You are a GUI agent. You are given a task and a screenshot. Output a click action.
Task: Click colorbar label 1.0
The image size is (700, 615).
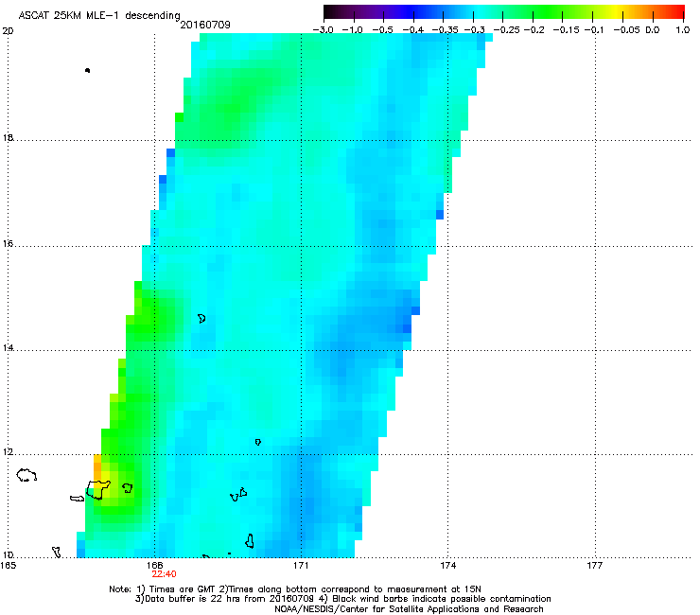coord(683,30)
